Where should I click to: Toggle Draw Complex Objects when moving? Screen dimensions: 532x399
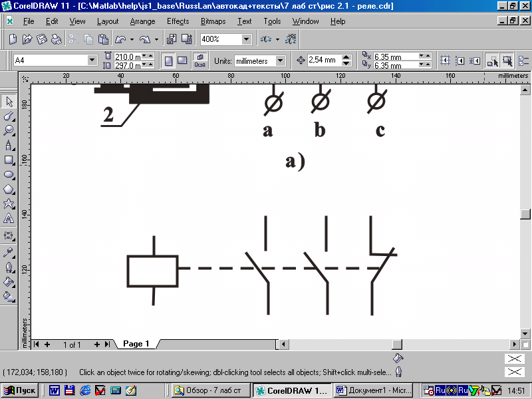492,61
